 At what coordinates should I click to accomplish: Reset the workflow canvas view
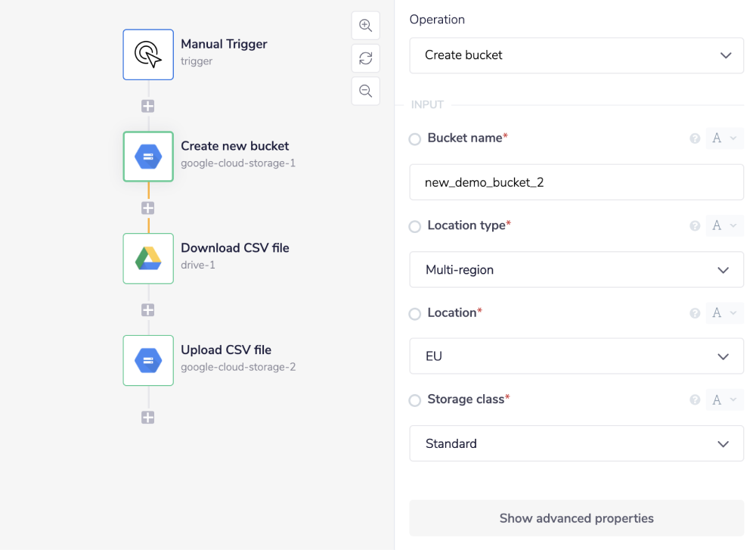(x=366, y=58)
